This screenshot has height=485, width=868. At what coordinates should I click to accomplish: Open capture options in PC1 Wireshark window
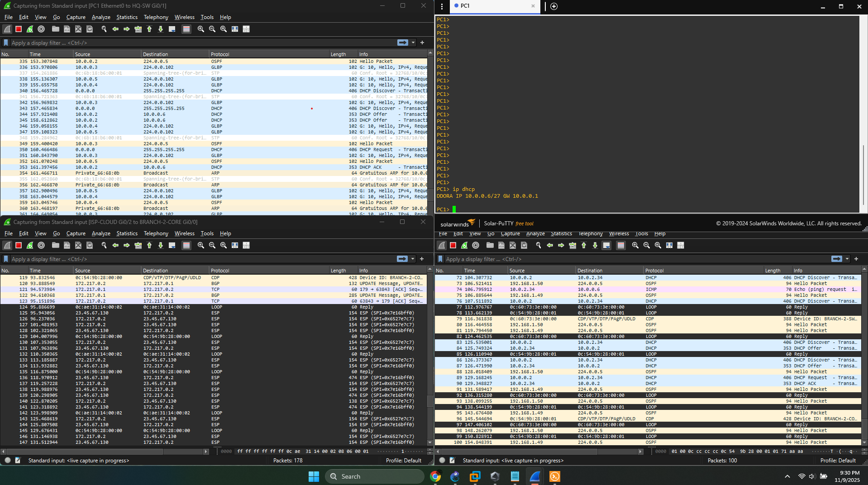point(41,29)
